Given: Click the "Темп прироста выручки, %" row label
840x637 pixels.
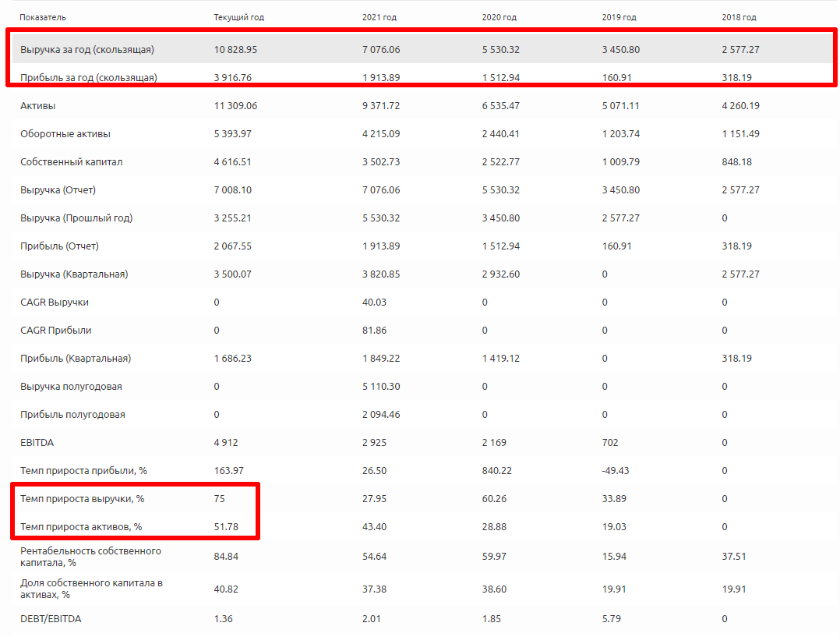Looking at the screenshot, I should [81, 498].
